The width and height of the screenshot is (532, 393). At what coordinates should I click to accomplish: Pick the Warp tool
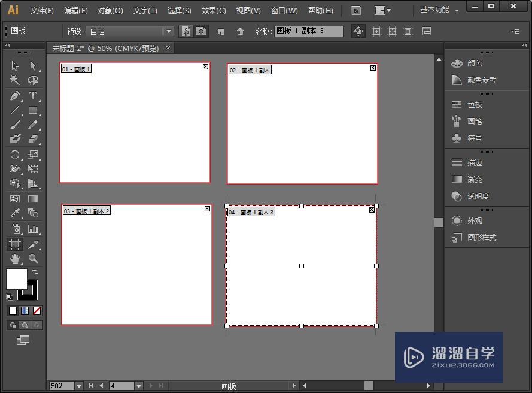[x=15, y=169]
